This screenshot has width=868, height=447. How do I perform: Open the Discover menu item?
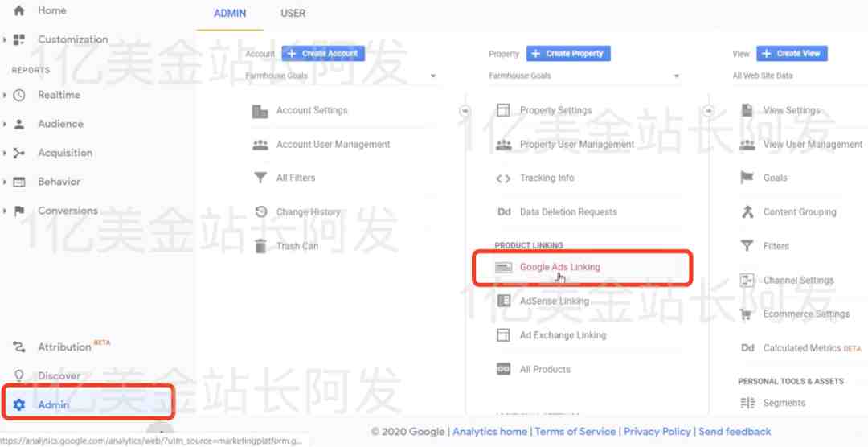pos(59,376)
